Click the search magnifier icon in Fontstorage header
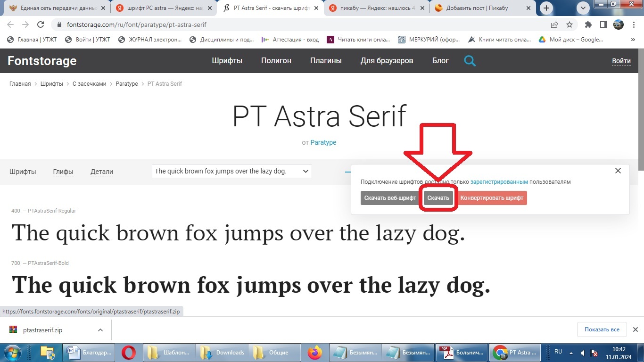 [x=470, y=61]
